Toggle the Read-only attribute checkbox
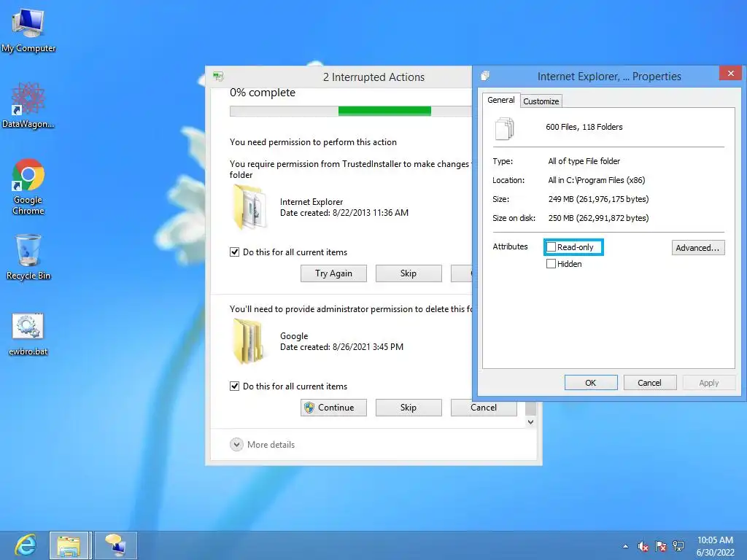 coord(551,247)
